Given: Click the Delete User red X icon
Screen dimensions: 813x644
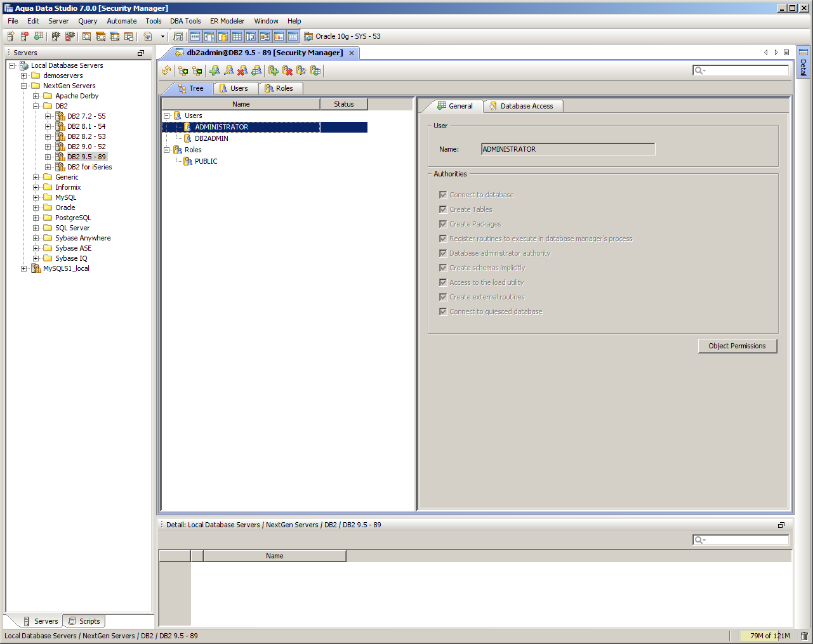Looking at the screenshot, I should (242, 70).
